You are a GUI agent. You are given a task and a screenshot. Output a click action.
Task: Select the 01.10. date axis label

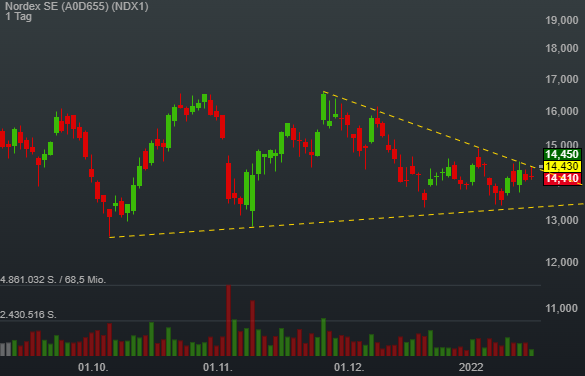pyautogui.click(x=93, y=367)
